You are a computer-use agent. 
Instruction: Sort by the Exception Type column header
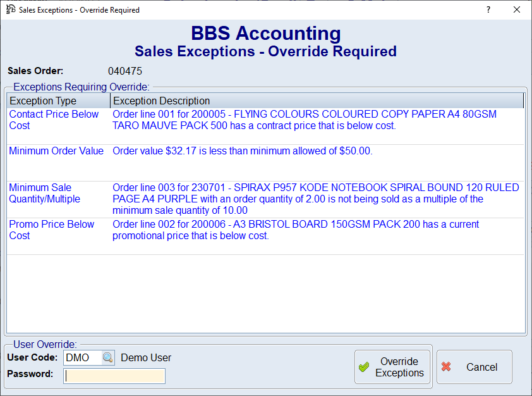click(x=58, y=101)
